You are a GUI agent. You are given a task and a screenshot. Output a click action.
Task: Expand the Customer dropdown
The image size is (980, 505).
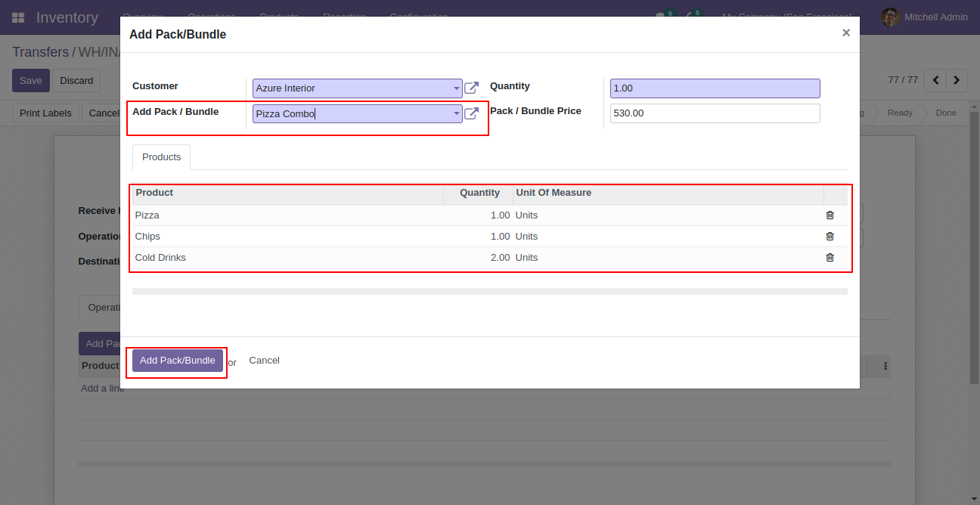point(457,88)
